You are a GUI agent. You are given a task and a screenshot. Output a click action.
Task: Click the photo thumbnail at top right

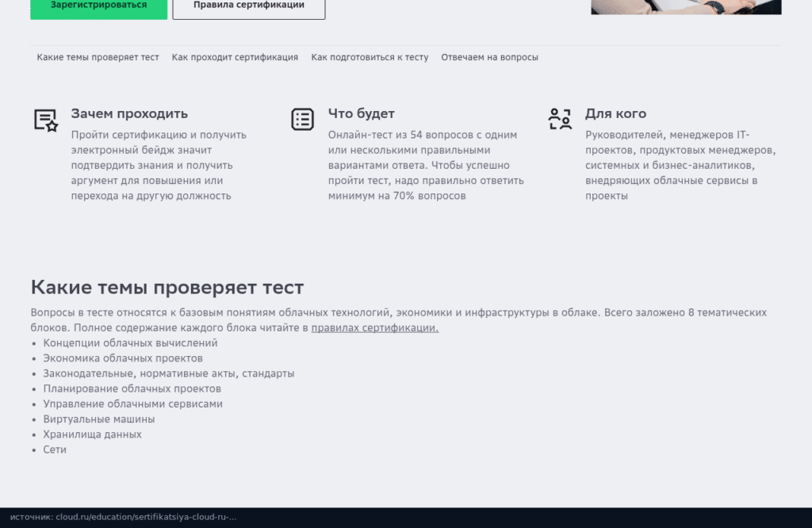coord(686,6)
